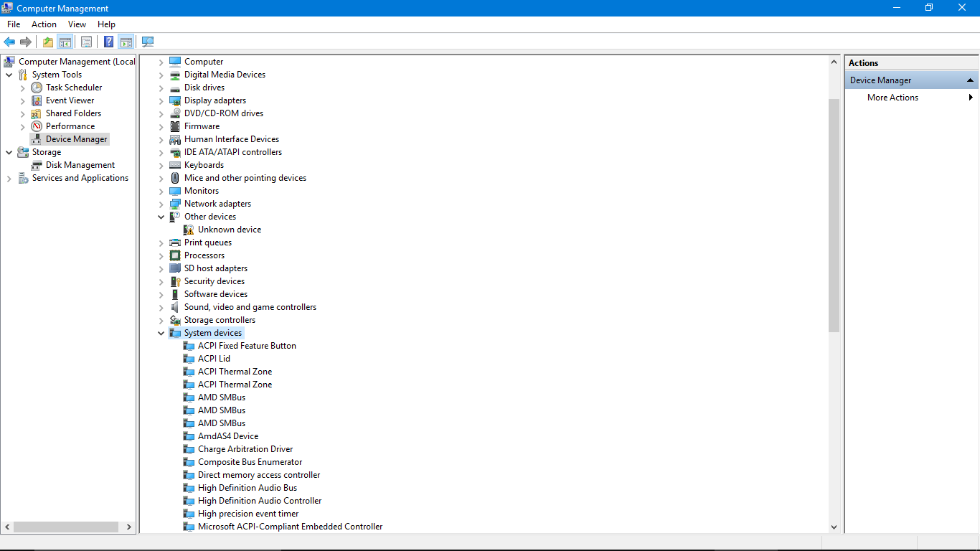
Task: Go back using the blue Back arrow
Action: coord(9,42)
